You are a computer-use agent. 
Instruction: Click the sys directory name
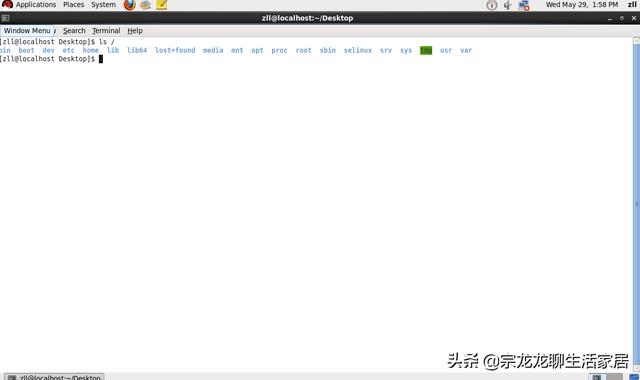tap(406, 50)
